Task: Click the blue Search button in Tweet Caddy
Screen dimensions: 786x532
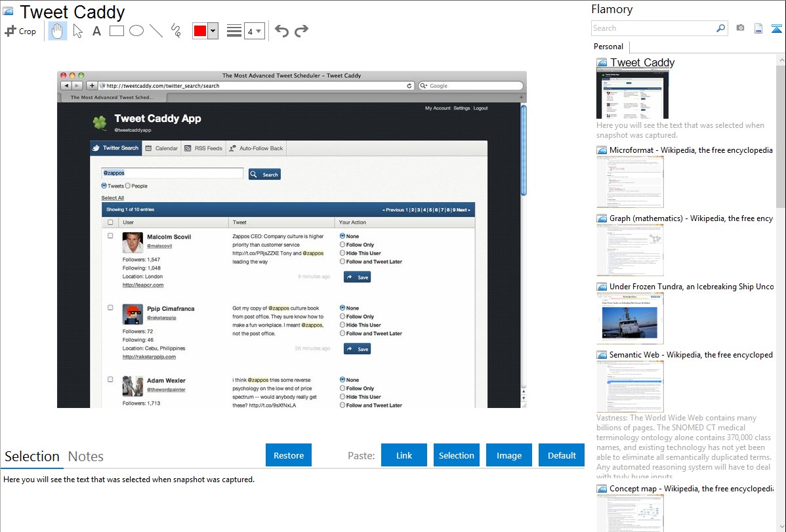Action: (264, 174)
